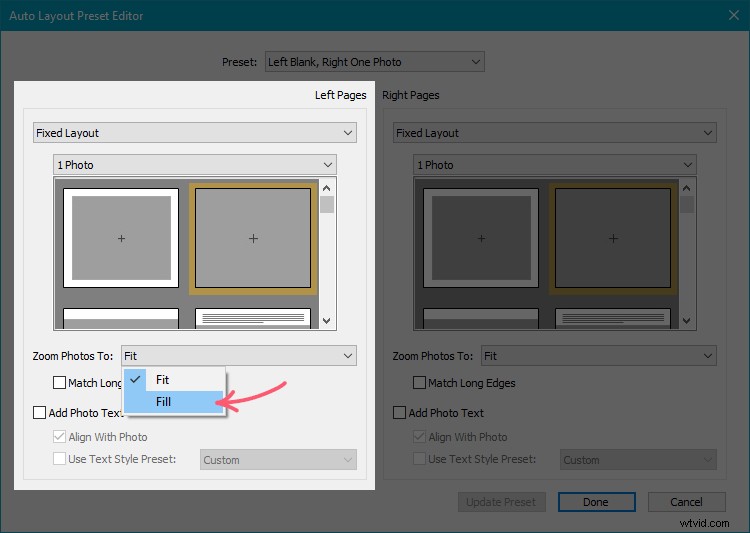Enable Right Pages Add Photo Text
Viewport: 750px width, 533px height.
pyautogui.click(x=399, y=412)
